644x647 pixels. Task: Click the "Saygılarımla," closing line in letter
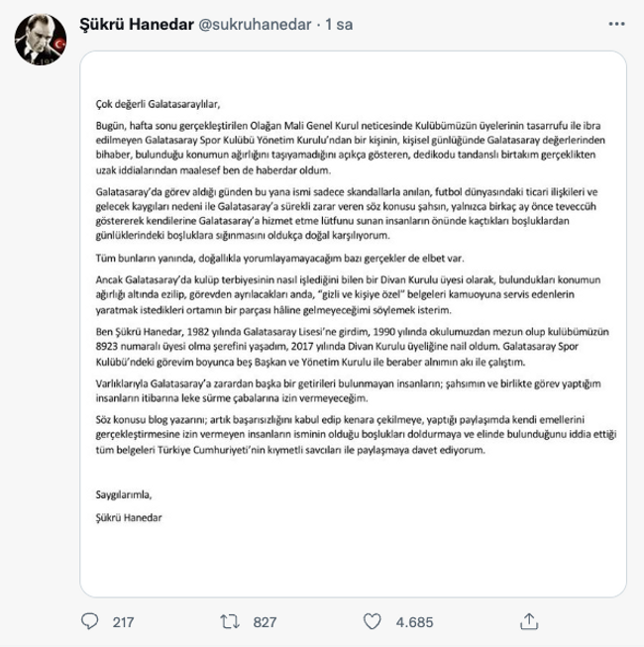tap(124, 494)
